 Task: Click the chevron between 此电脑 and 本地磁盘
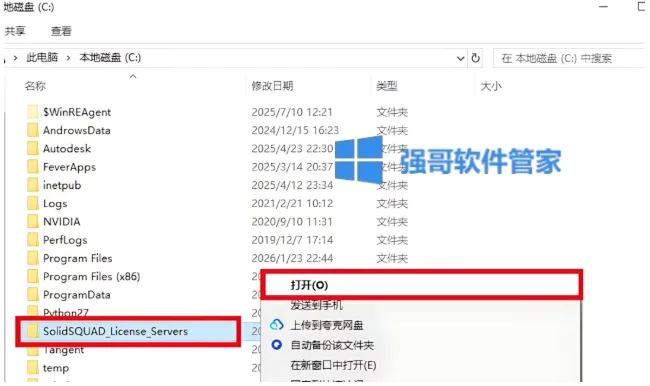pos(68,58)
